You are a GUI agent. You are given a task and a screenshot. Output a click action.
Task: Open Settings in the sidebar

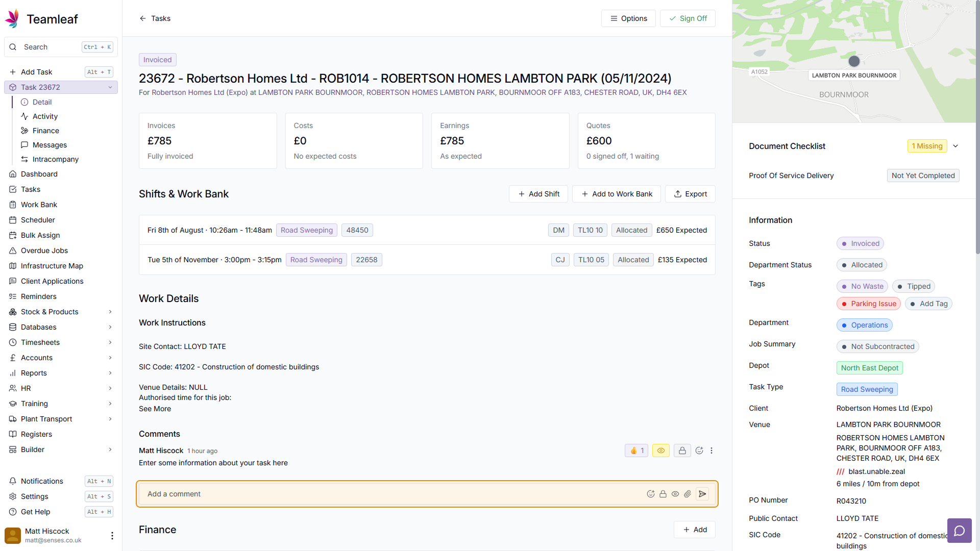click(x=61, y=496)
